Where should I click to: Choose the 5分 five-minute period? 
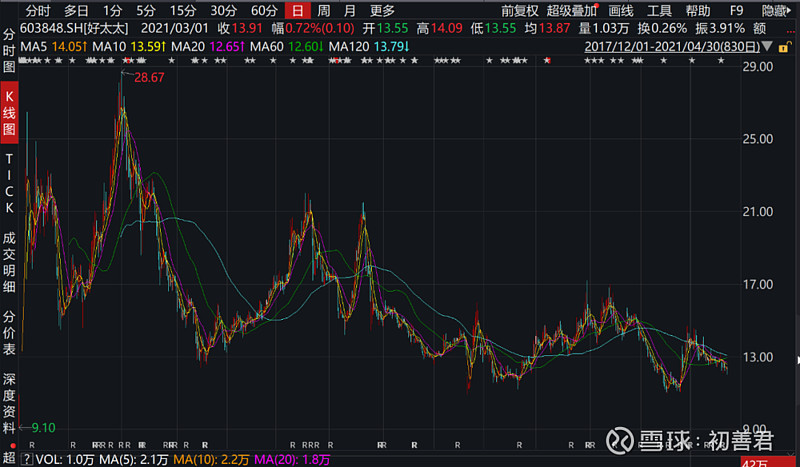(146, 10)
